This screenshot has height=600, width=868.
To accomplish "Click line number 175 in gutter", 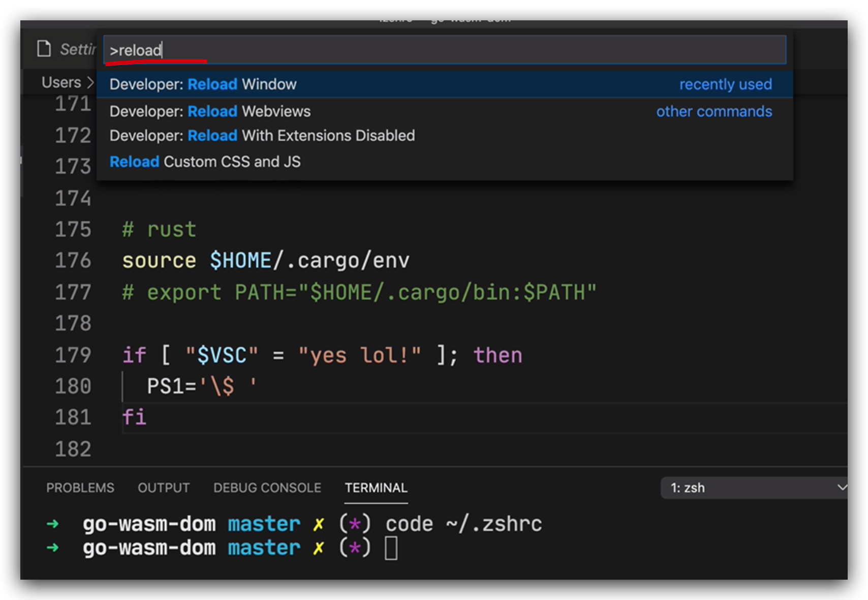I will [x=73, y=229].
